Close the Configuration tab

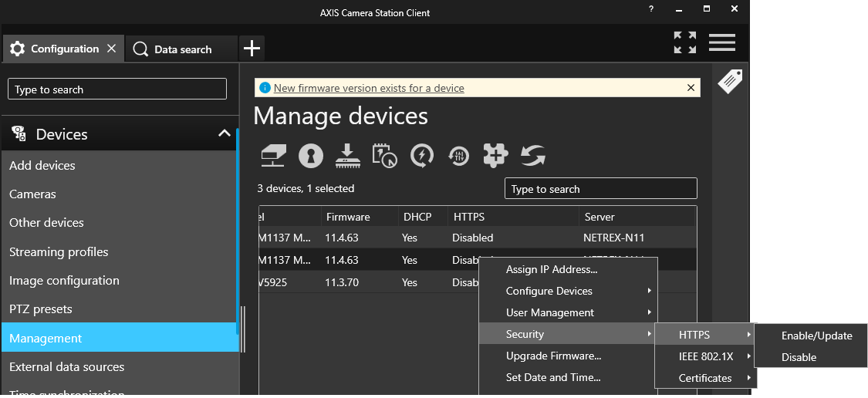coord(111,49)
